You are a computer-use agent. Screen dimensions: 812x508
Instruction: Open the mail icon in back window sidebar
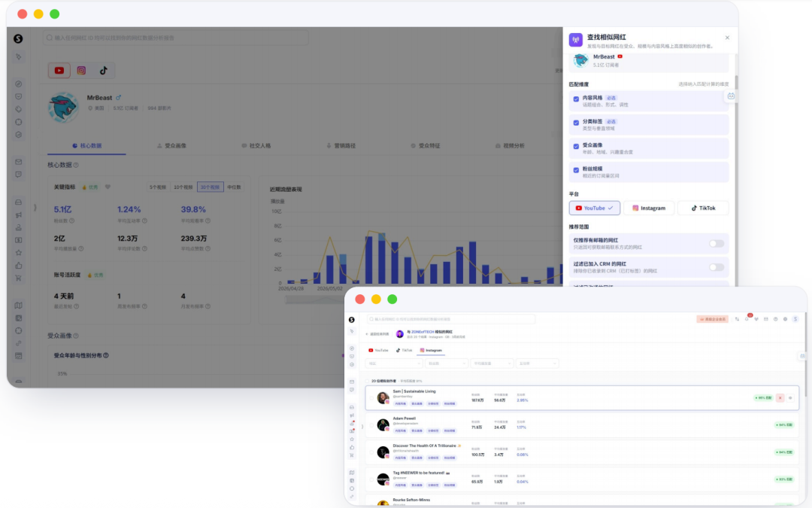[x=19, y=163]
